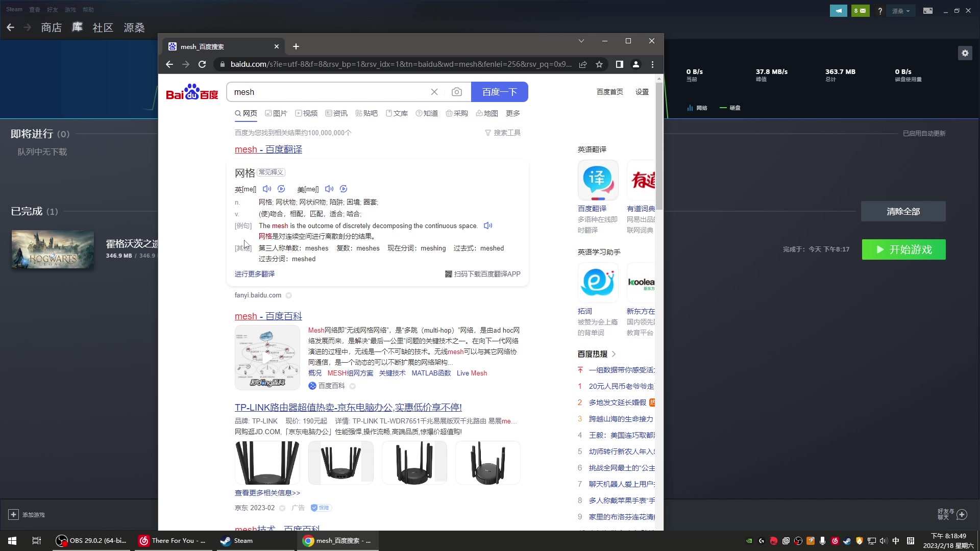The height and width of the screenshot is (551, 980).
Task: Open Steam account 源桑 dropdown
Action: pyautogui.click(x=901, y=11)
